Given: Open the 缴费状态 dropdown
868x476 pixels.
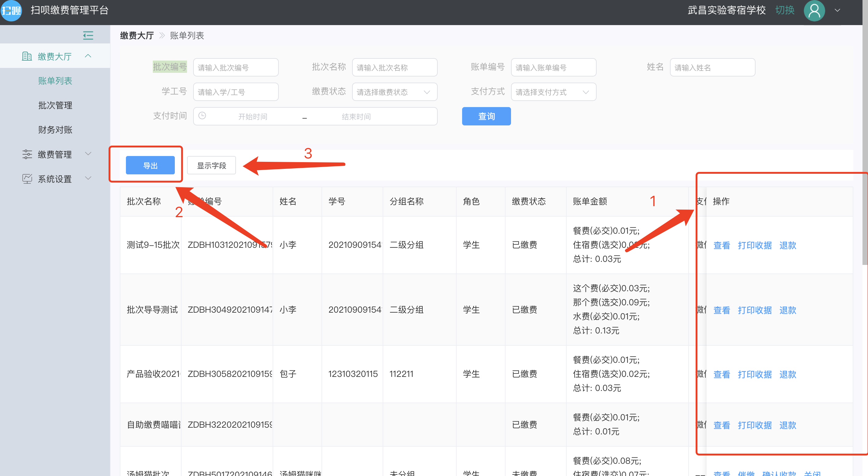Looking at the screenshot, I should [x=395, y=92].
